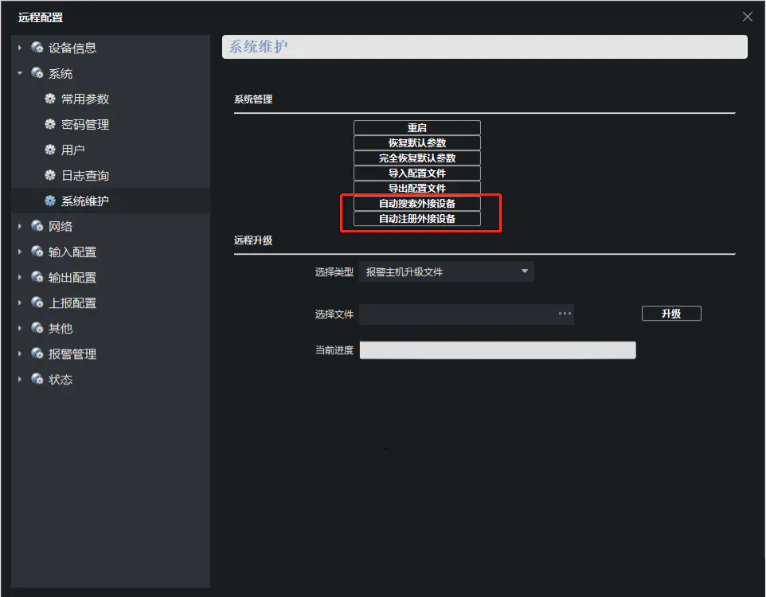Click the 当前进度 progress bar
766x597 pixels.
pyautogui.click(x=497, y=350)
